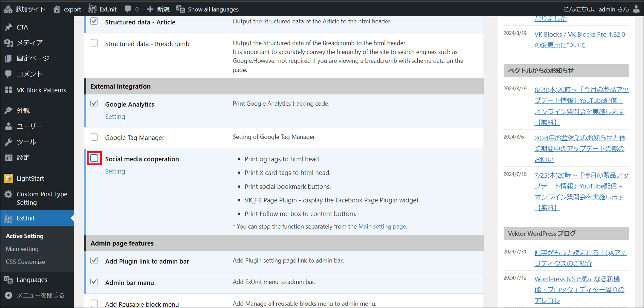
Task: Click the collapse menu arrow icon
Action: (9, 295)
